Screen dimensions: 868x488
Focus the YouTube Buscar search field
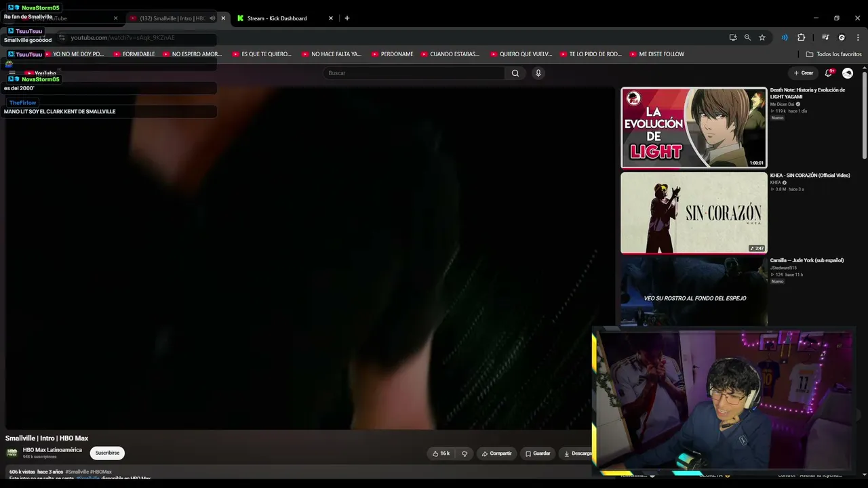point(414,73)
